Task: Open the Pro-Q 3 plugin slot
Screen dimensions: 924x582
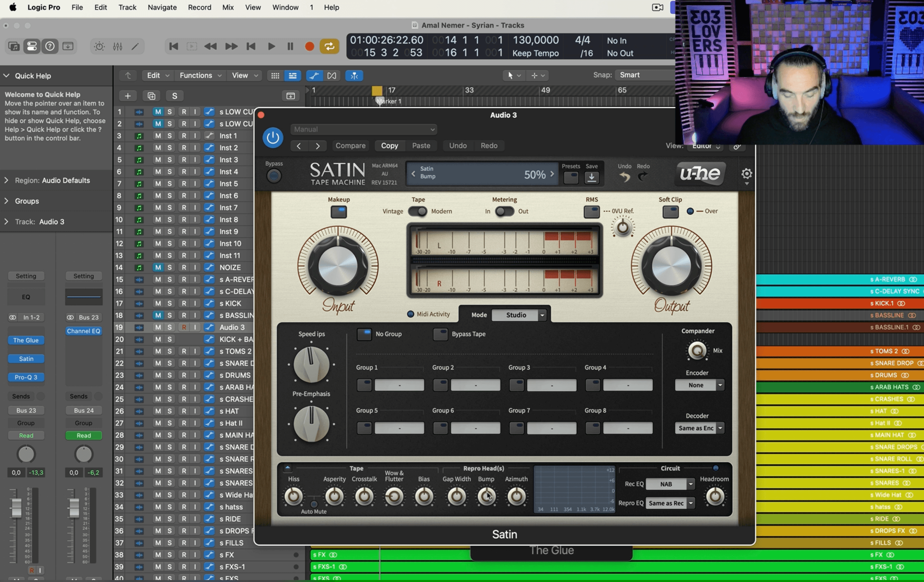Action: [x=26, y=377]
